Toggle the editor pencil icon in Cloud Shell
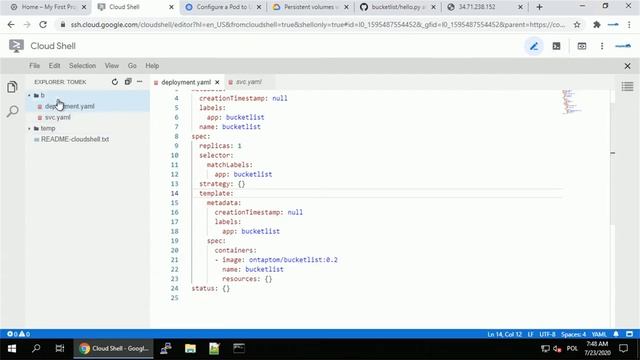Image resolution: width=640 pixels, height=360 pixels. (533, 46)
